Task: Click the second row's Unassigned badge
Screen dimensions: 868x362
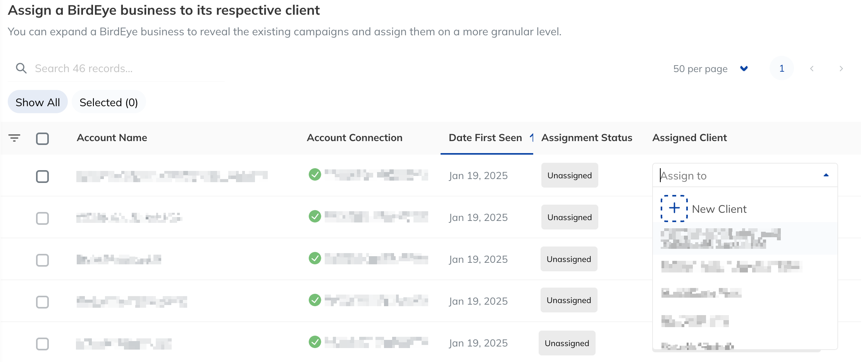Action: 570,217
